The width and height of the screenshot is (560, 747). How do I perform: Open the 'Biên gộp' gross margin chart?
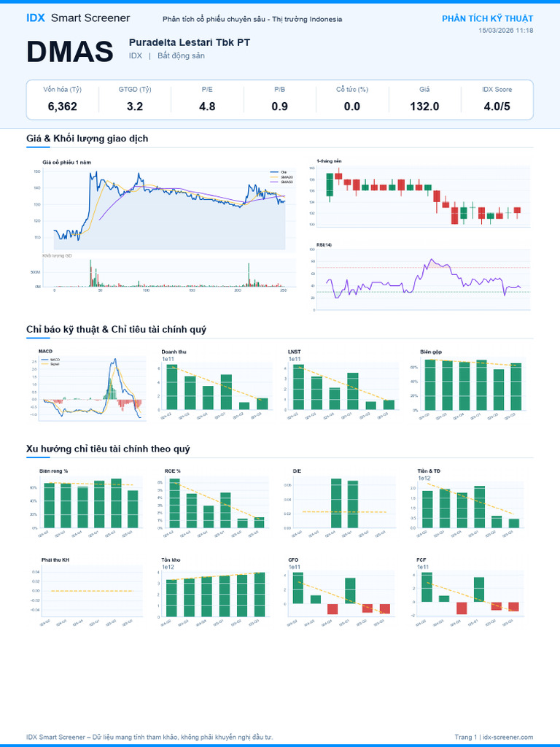pyautogui.click(x=469, y=386)
